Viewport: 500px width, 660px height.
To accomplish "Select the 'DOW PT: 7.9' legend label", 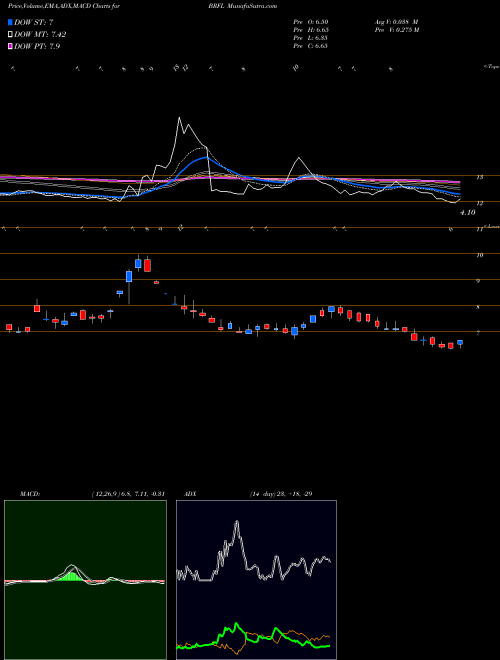I will coord(37,46).
